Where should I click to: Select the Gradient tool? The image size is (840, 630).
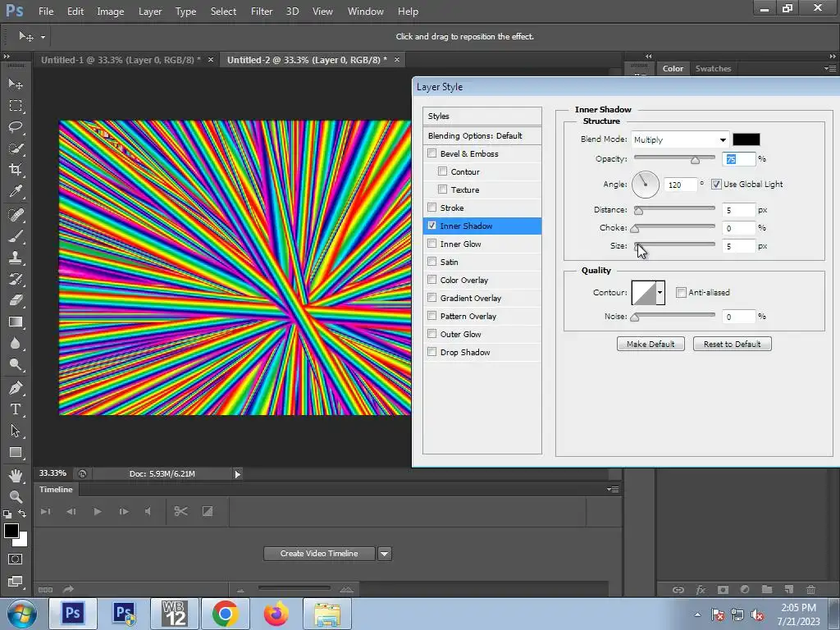point(16,322)
